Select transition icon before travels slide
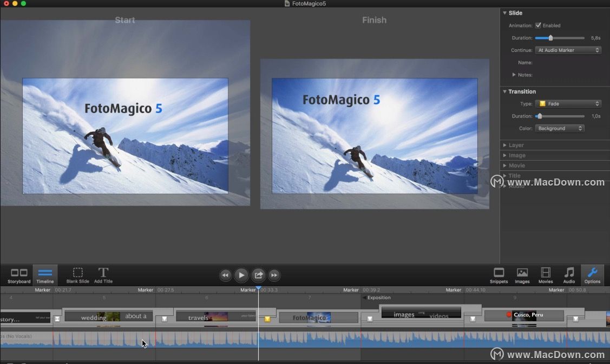This screenshot has height=364, width=610. [165, 319]
